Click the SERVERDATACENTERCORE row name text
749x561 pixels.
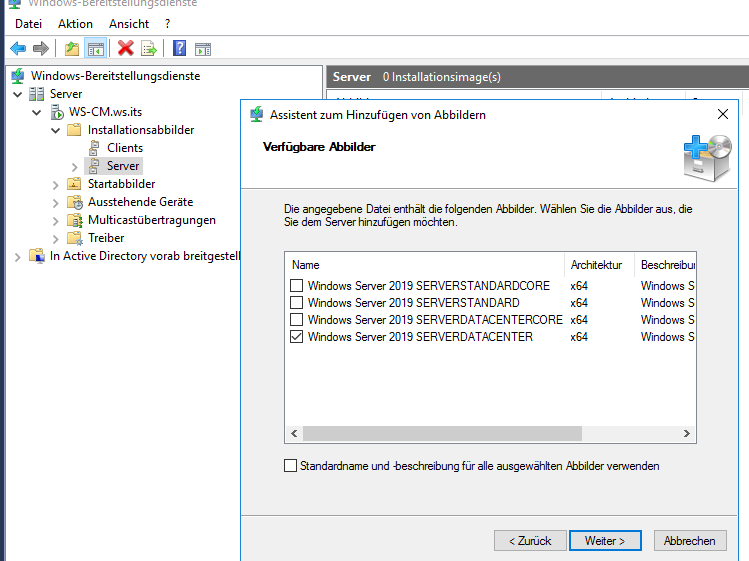(435, 319)
